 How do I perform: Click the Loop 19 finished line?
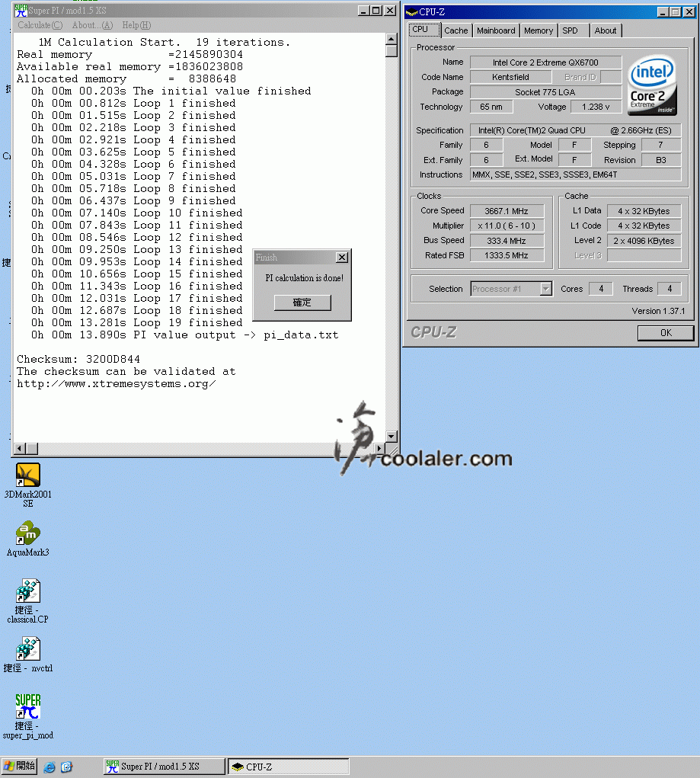coord(137,322)
